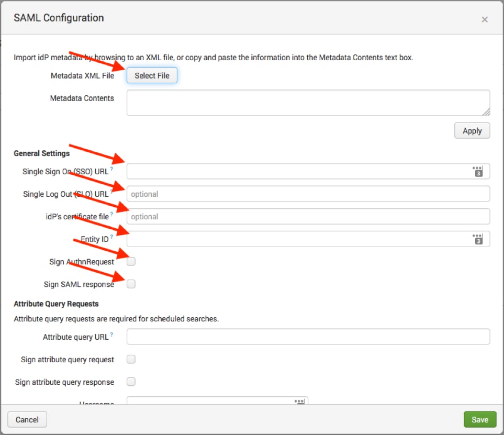This screenshot has width=504, height=435.
Task: Click the SAML Configuration title text
Action: [59, 18]
